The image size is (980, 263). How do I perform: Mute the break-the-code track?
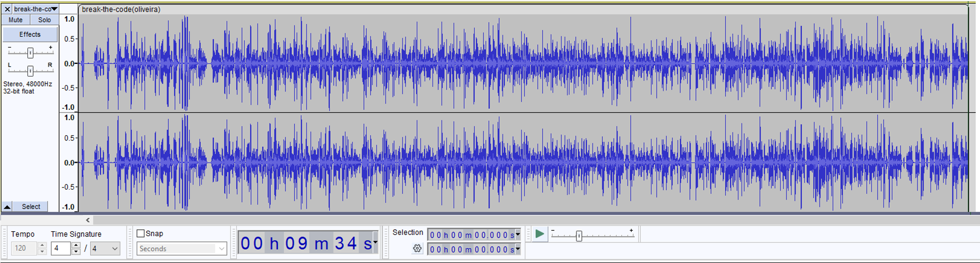point(16,20)
